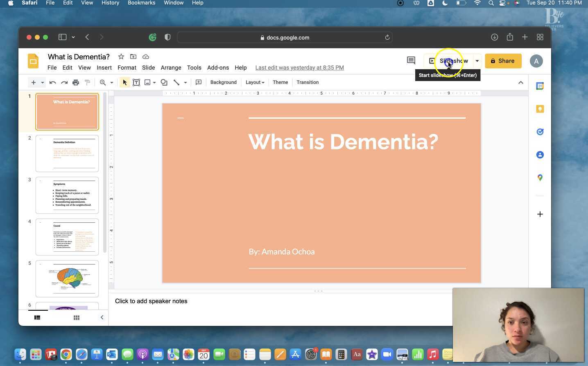588x366 pixels.
Task: Switch to grid view of slides
Action: coord(76,318)
